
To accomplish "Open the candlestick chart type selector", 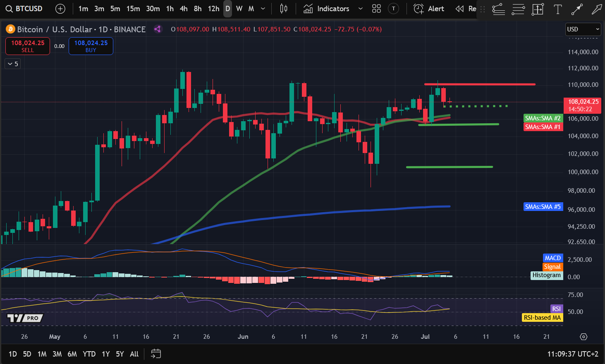I will 284,9.
